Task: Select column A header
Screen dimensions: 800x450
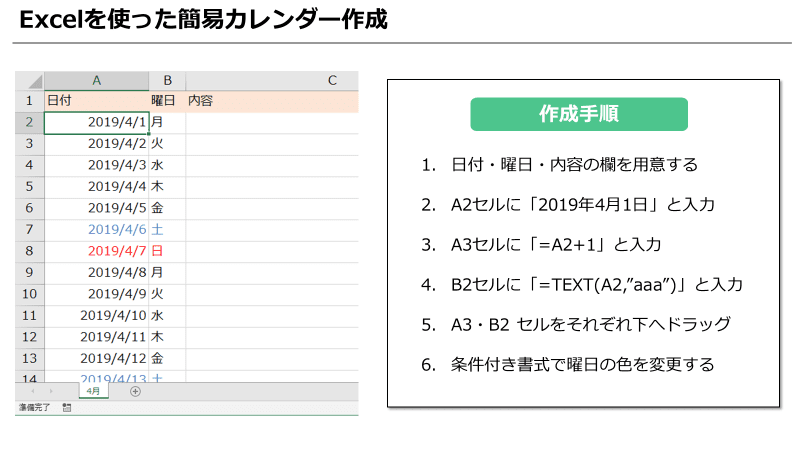Action: 96,80
